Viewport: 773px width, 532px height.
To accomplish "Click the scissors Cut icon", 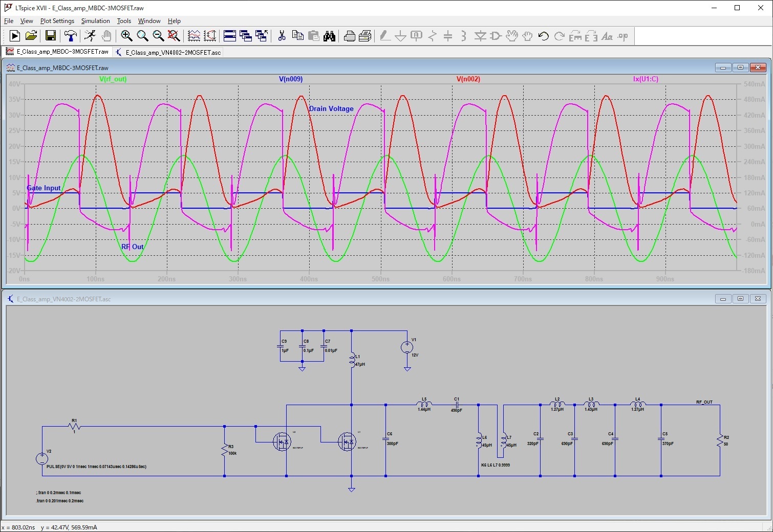I will tap(282, 36).
